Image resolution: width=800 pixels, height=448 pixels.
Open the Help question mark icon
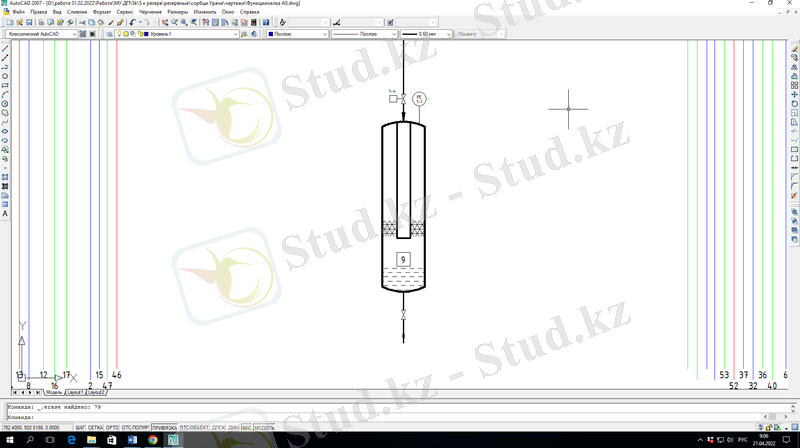click(x=266, y=22)
